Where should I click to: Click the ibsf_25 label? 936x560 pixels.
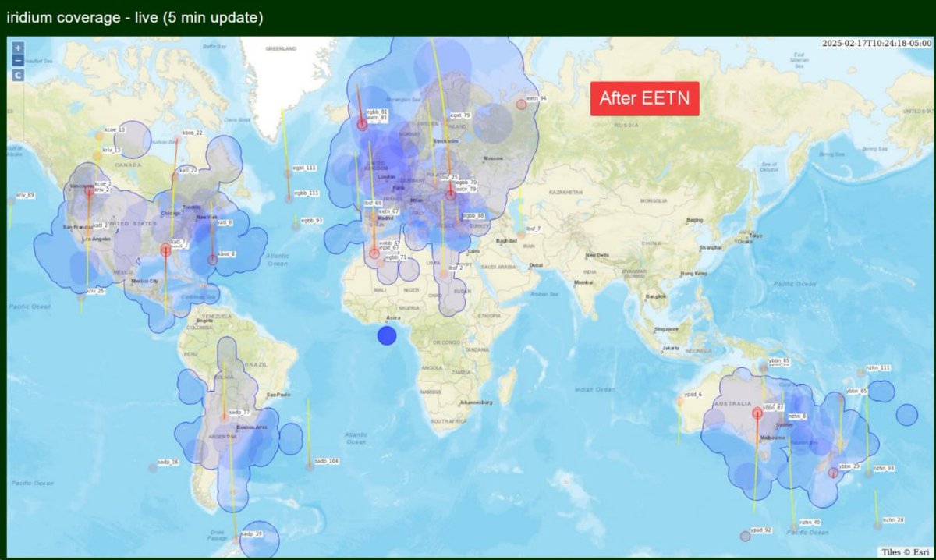coord(449,177)
